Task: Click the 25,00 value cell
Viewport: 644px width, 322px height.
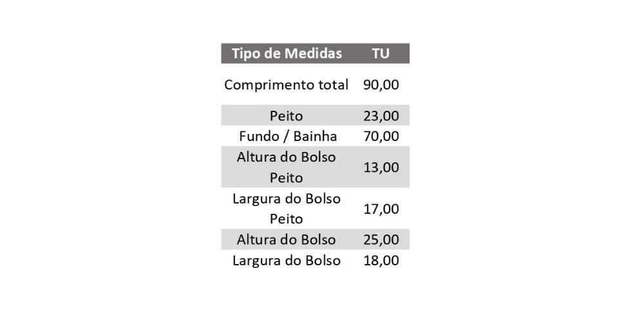Action: 381,240
